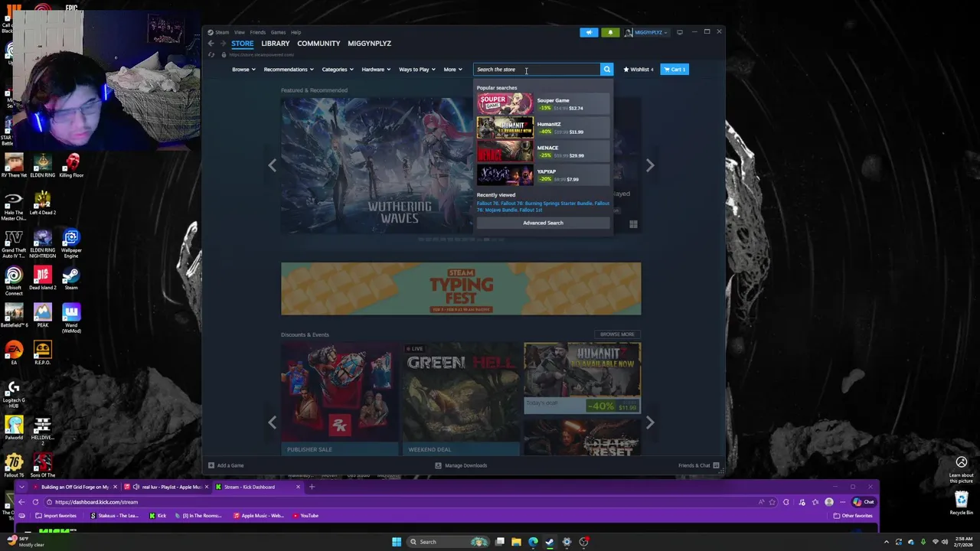Select MENACE popular search result
This screenshot has height=551, width=980.
pos(543,152)
